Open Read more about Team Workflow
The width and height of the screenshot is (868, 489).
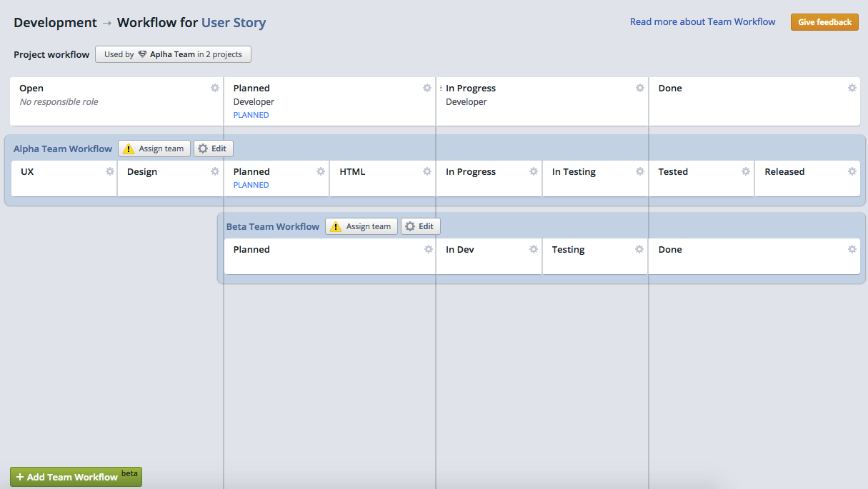[702, 21]
